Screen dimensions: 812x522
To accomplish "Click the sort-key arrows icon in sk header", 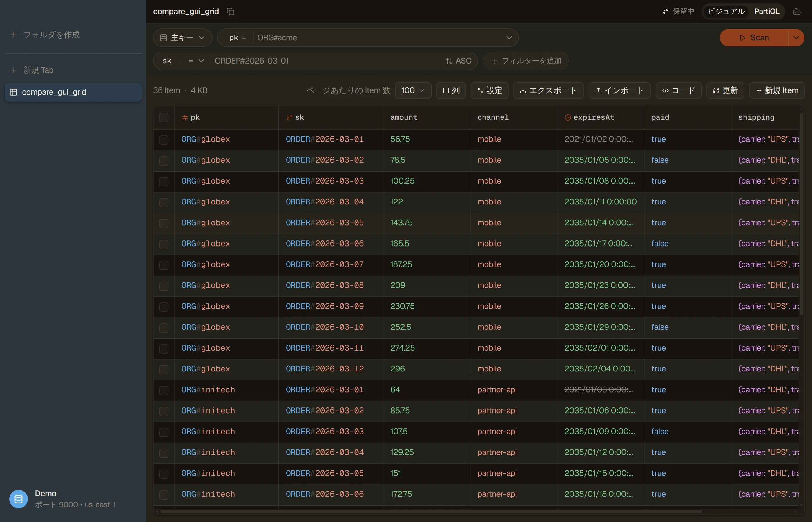I will [289, 117].
